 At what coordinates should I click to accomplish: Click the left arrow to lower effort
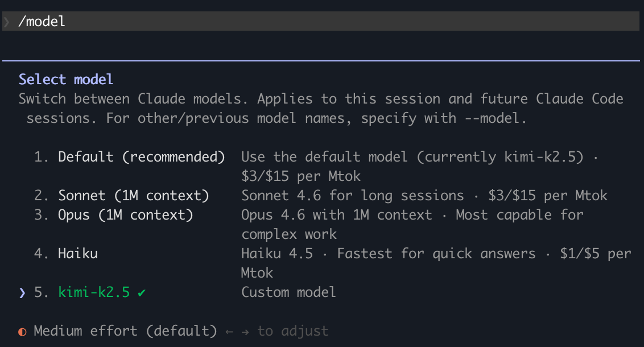pyautogui.click(x=229, y=331)
